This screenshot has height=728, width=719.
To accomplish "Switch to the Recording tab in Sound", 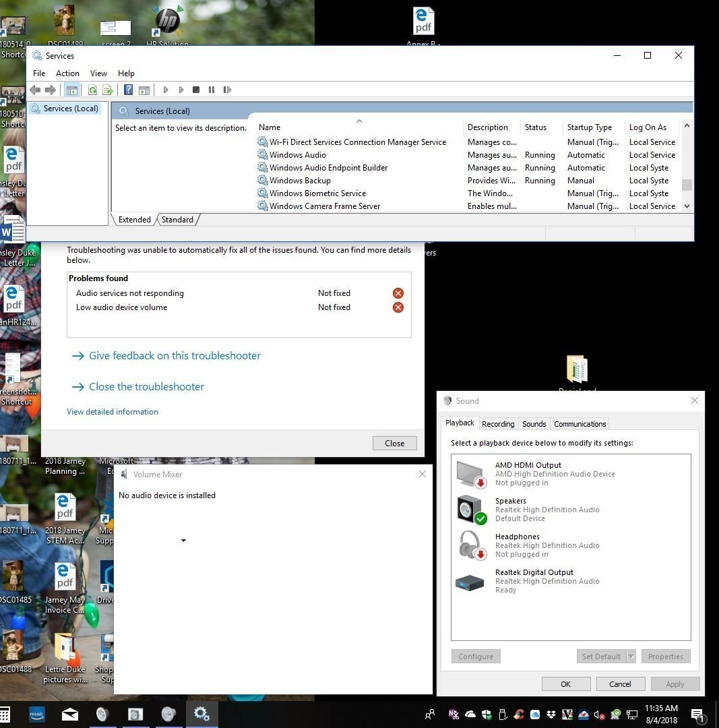I will (497, 424).
